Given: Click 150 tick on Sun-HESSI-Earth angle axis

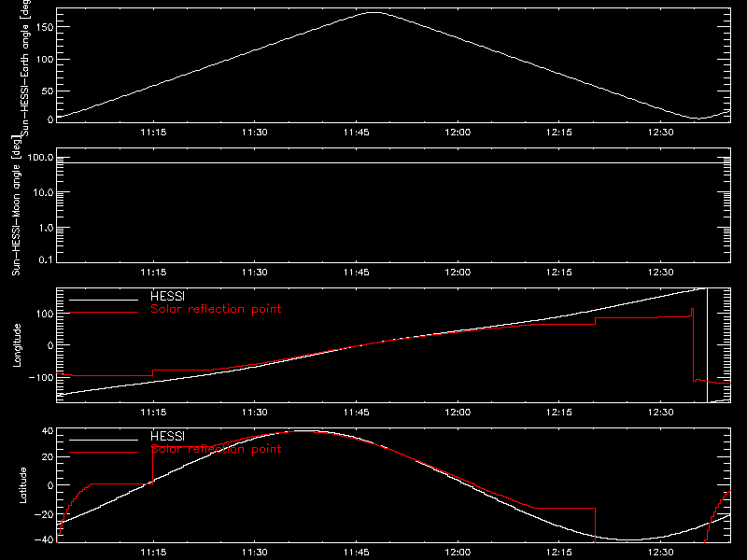Looking at the screenshot, I should tap(45, 27).
